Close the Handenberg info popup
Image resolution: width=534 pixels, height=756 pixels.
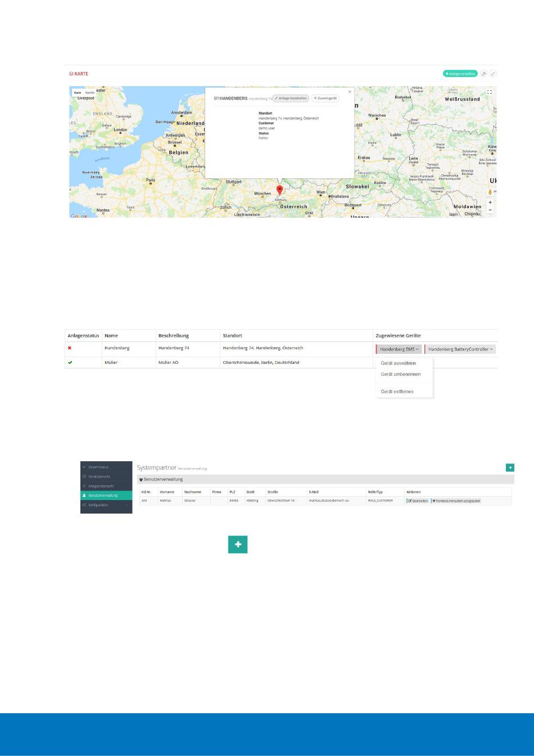pos(350,92)
